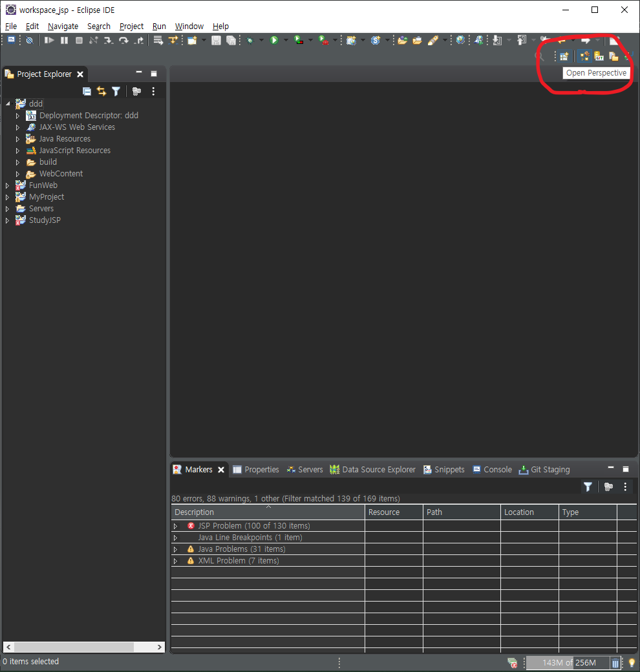Click scroll right arrow in Project Explorer
Viewport: 640px width, 672px height.
pos(160,647)
